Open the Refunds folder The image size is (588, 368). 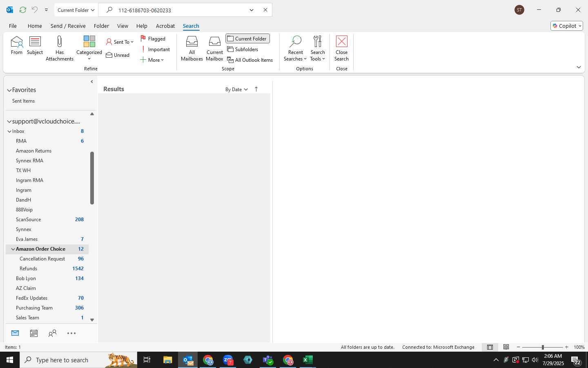pos(47,269)
